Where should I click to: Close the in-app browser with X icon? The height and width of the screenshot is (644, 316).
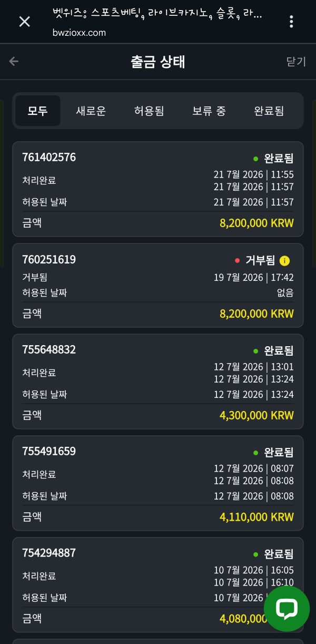(x=24, y=22)
